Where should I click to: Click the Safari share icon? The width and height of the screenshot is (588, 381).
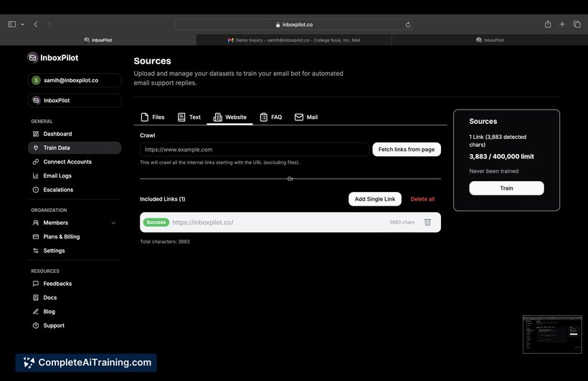[548, 24]
